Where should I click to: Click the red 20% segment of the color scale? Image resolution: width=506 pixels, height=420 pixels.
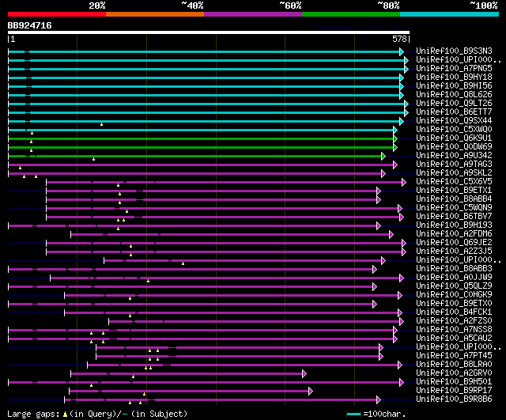tap(57, 14)
